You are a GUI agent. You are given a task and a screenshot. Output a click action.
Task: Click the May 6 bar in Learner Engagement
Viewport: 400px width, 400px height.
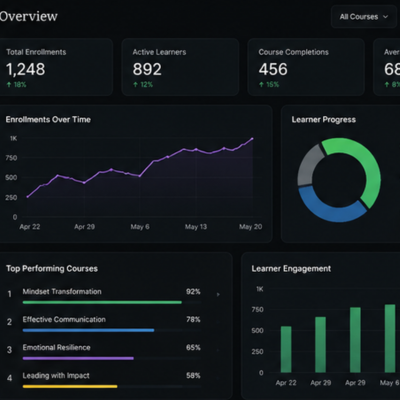pyautogui.click(x=390, y=338)
